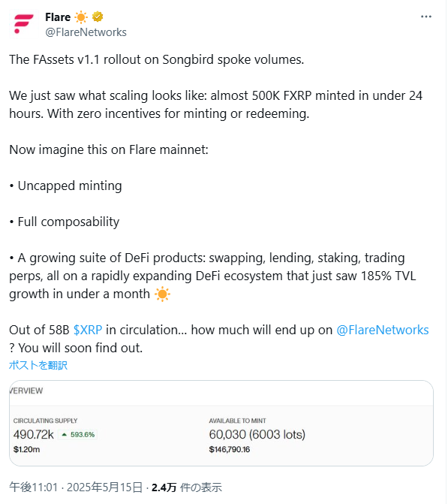Open the Flare profile avatar logo

tap(24, 24)
